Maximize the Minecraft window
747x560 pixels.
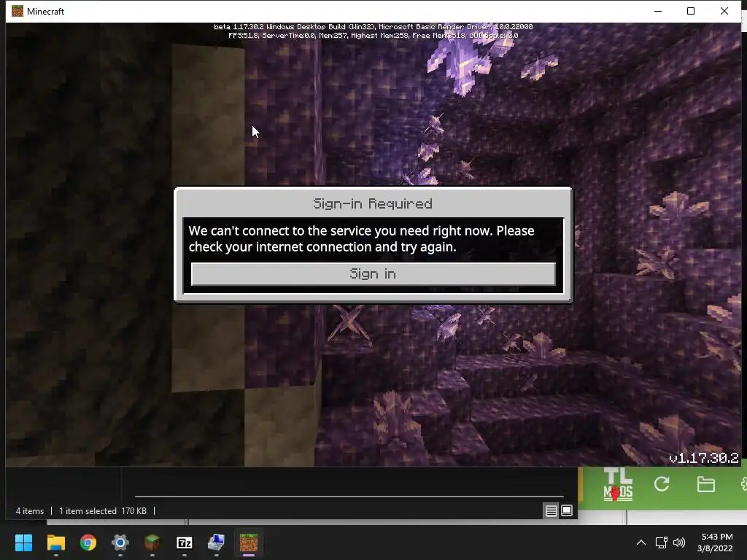point(691,11)
